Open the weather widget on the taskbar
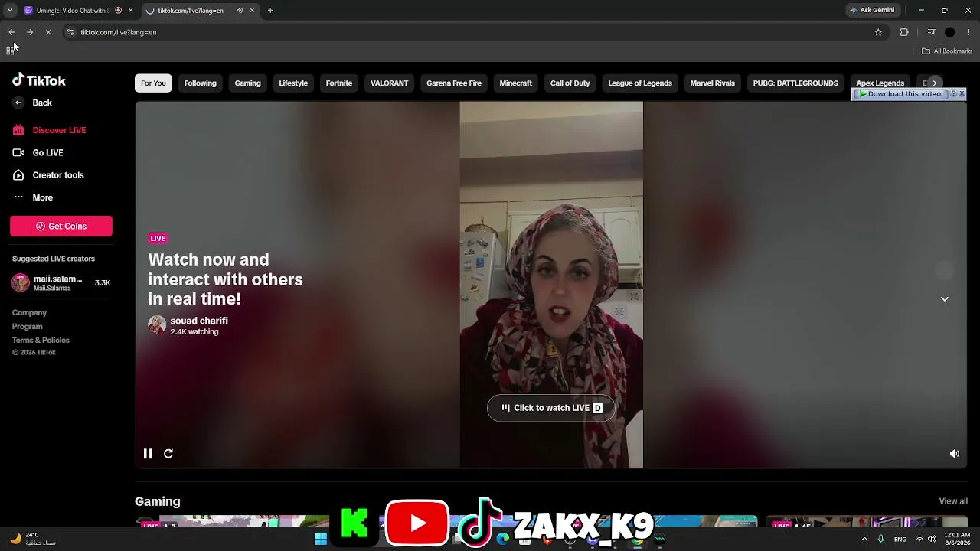 (x=34, y=539)
